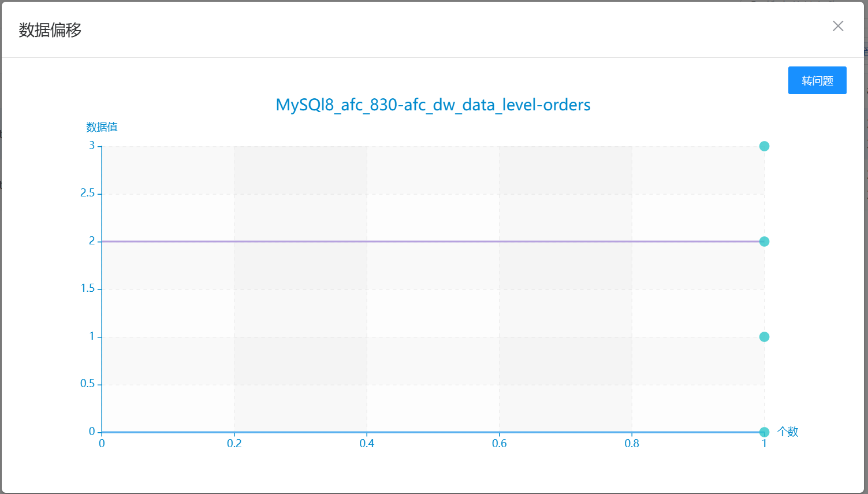Click the data point at value 0

764,432
